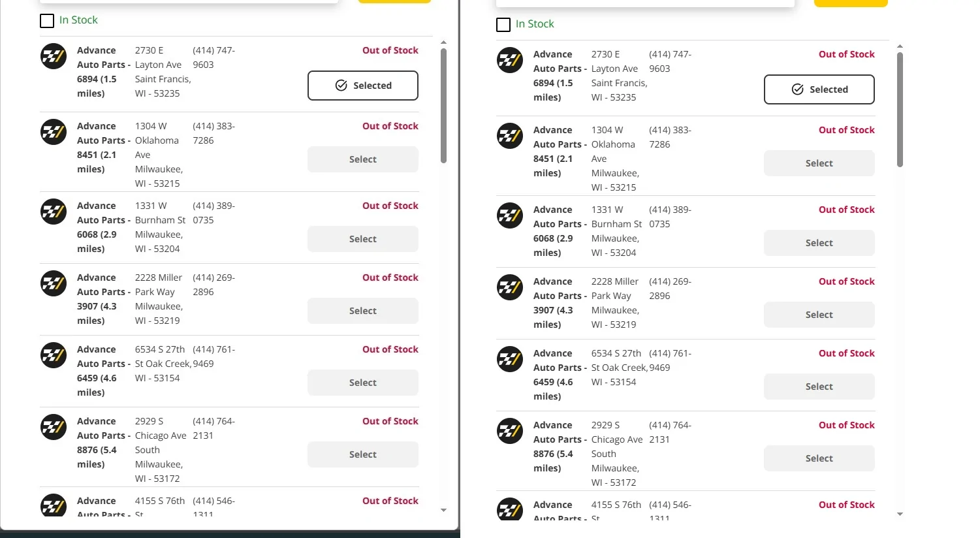This screenshot has width=980, height=538.
Task: Click right list scrollbar up arrow
Action: (x=900, y=46)
